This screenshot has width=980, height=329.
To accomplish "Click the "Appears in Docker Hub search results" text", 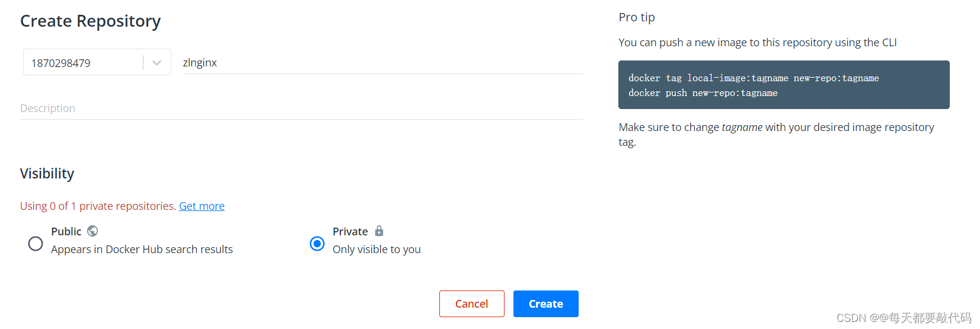I will [142, 250].
